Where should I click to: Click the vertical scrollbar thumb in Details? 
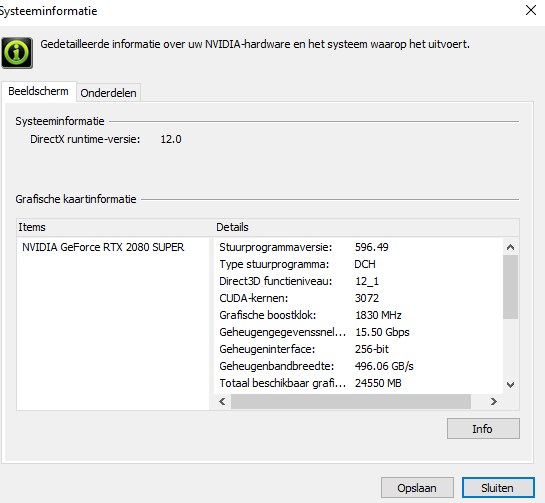(x=510, y=287)
